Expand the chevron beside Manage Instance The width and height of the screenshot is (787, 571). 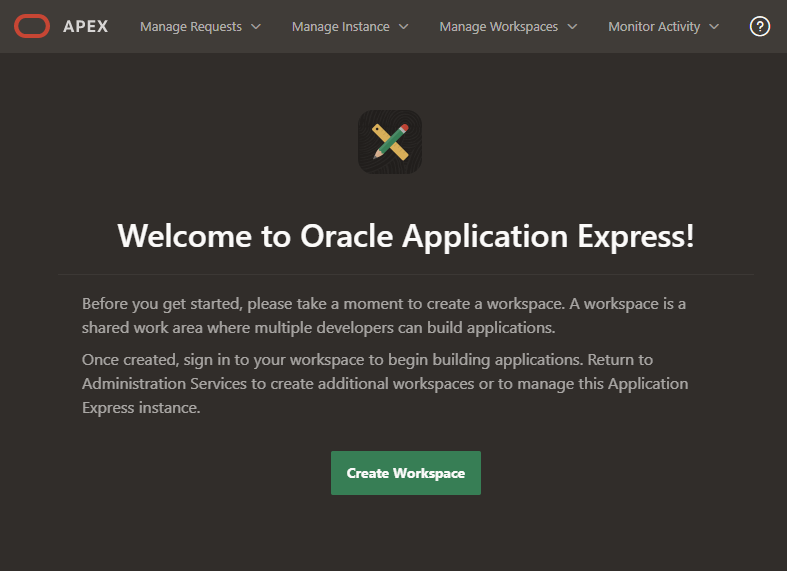404,27
